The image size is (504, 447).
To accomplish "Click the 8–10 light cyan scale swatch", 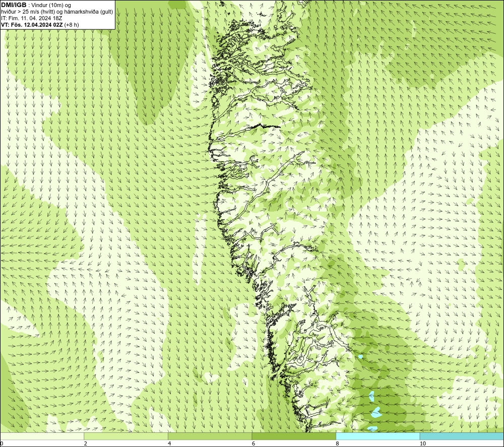I will coord(377,436).
